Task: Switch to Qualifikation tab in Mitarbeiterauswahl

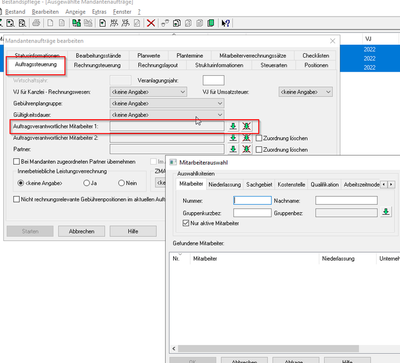Action: [x=325, y=184]
